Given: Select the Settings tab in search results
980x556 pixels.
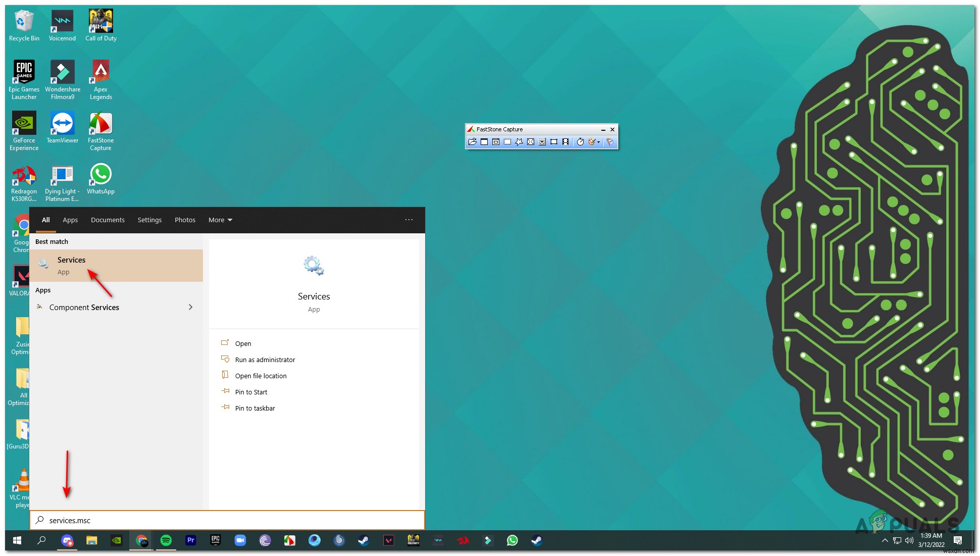Looking at the screenshot, I should (149, 220).
